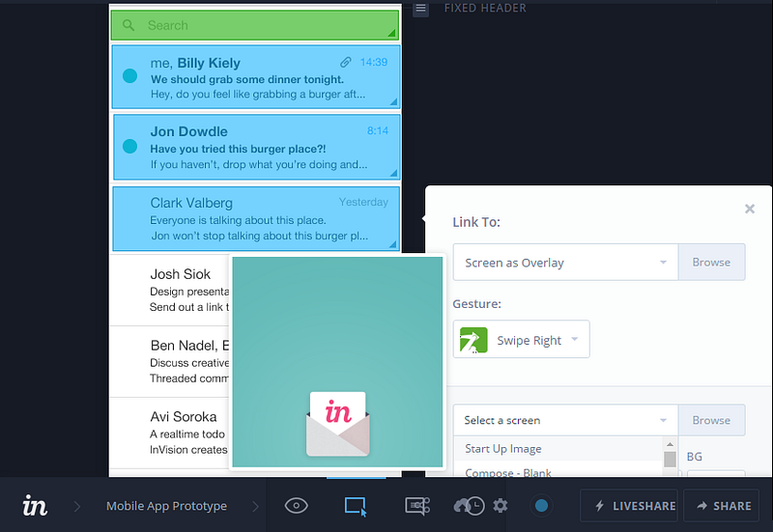Click the InVision logo
773x532 pixels.
click(x=35, y=506)
